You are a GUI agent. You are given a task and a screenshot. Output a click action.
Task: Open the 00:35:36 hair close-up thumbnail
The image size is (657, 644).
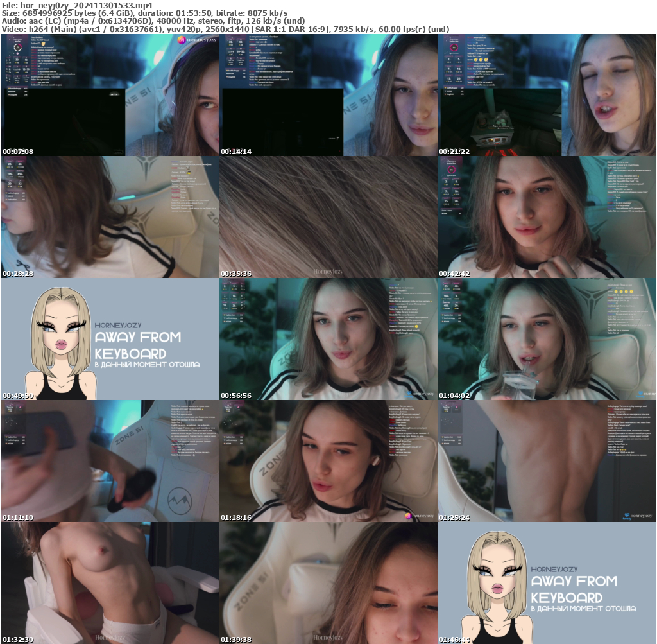(x=327, y=217)
